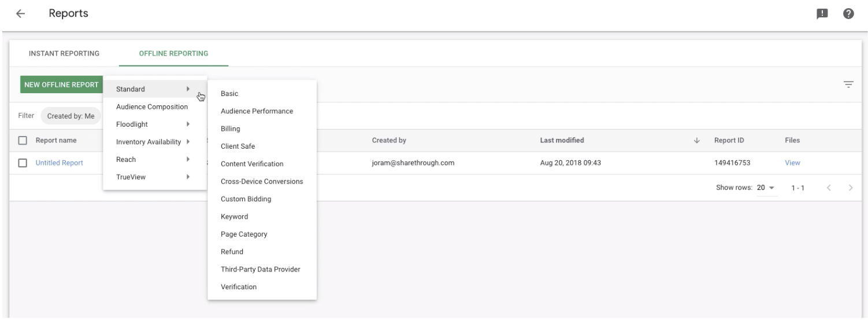Expand the TrueView submenu
868x324 pixels.
pyautogui.click(x=155, y=178)
